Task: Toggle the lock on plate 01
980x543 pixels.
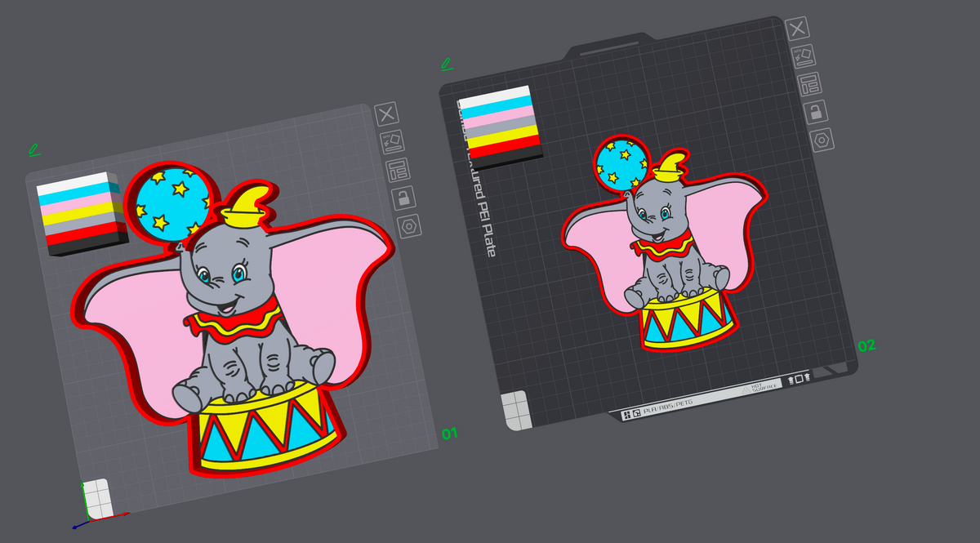Action: (x=403, y=198)
